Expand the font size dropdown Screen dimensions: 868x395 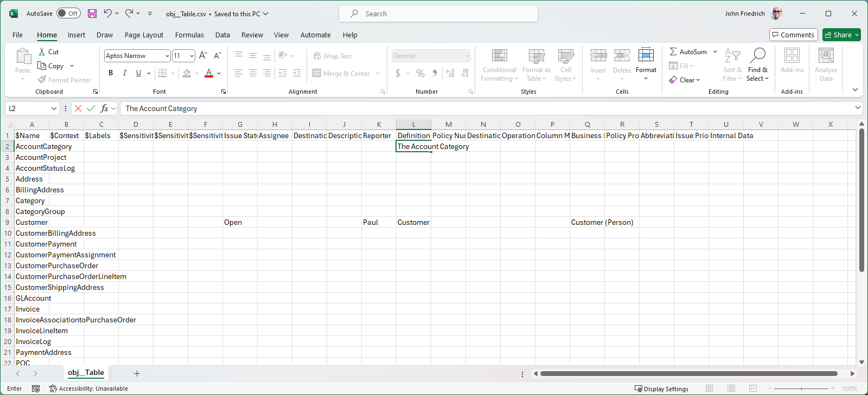pyautogui.click(x=192, y=56)
